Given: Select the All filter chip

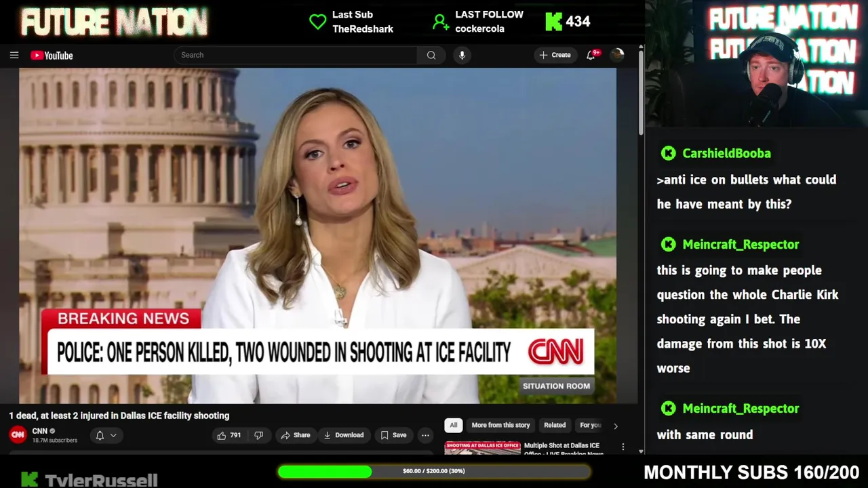Looking at the screenshot, I should (453, 425).
